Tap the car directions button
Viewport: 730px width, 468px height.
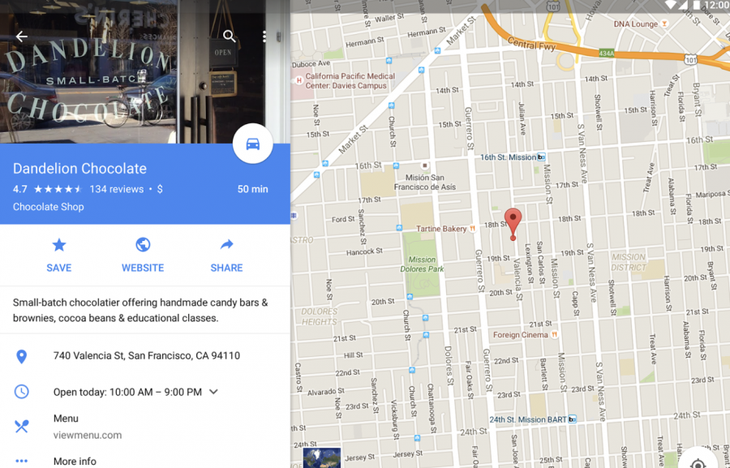pyautogui.click(x=253, y=144)
